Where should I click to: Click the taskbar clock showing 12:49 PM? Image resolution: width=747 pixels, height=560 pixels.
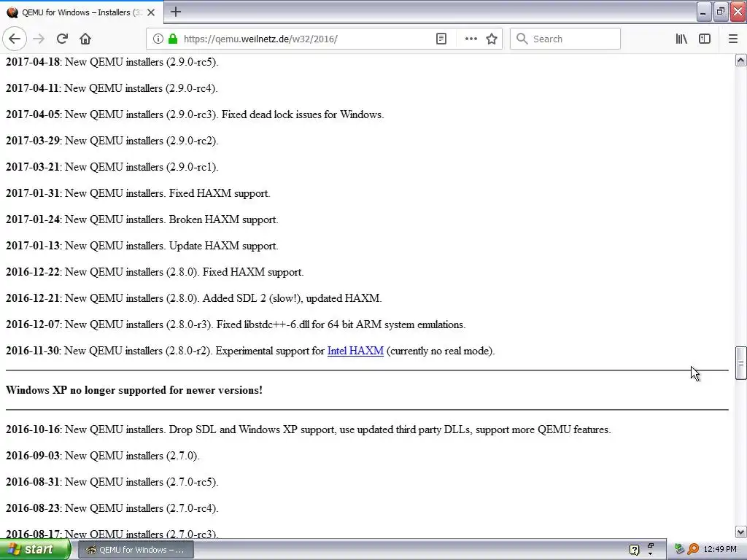pyautogui.click(x=720, y=550)
